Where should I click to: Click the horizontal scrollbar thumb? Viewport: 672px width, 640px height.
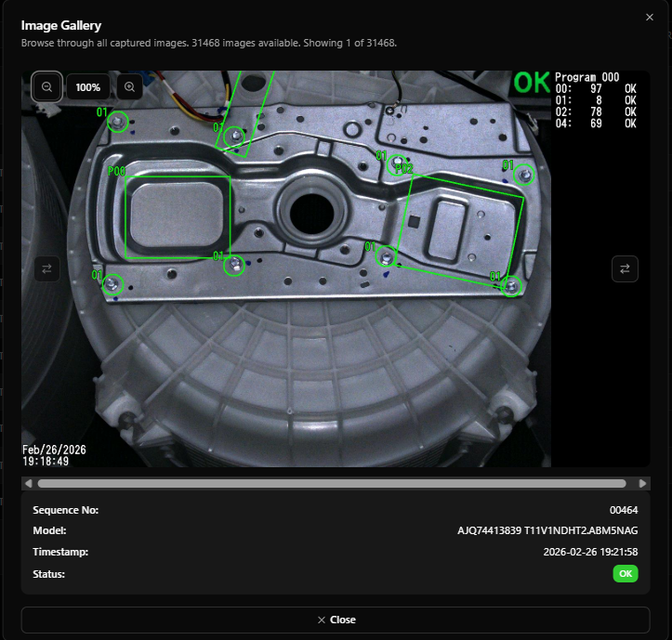[x=331, y=483]
